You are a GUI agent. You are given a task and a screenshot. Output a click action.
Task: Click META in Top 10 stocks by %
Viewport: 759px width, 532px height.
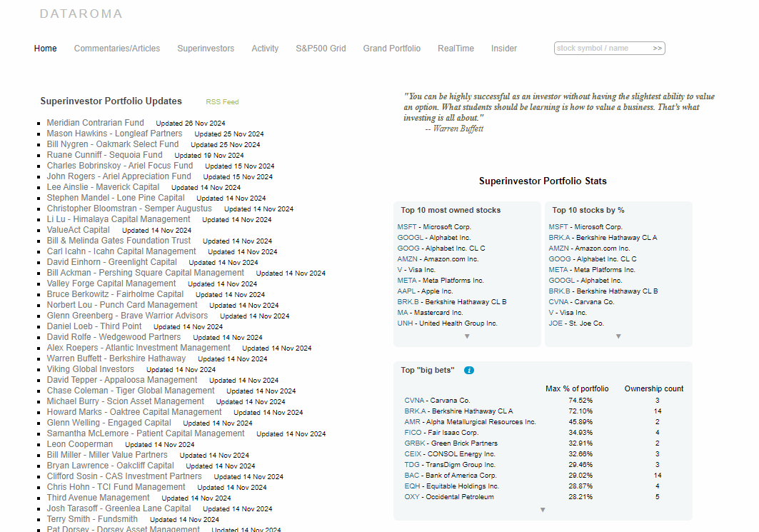(x=558, y=270)
